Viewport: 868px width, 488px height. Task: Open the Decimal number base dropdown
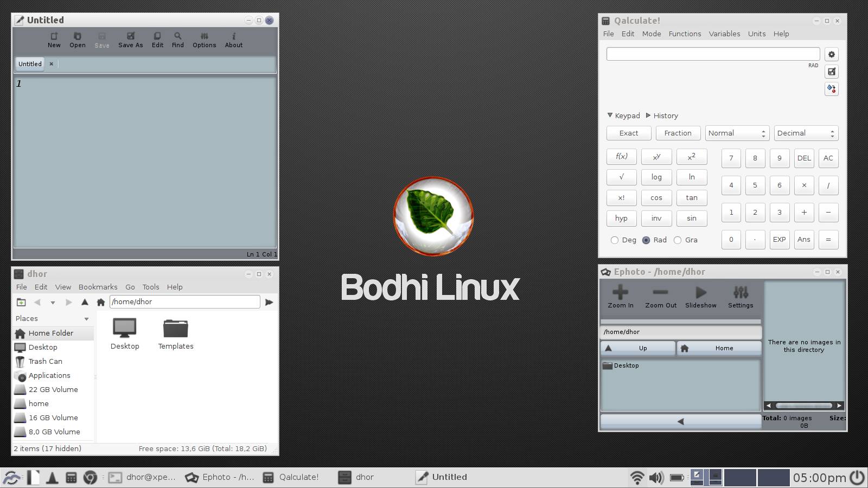(x=806, y=133)
